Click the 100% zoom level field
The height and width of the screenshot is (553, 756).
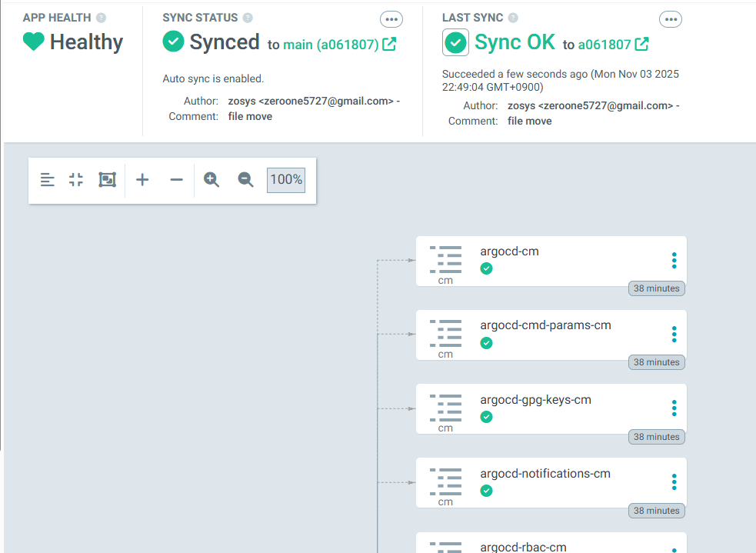coord(286,180)
